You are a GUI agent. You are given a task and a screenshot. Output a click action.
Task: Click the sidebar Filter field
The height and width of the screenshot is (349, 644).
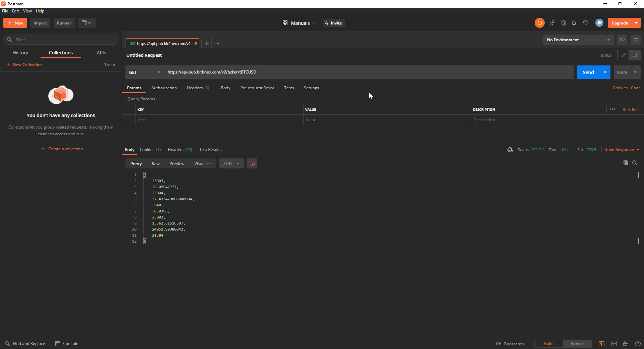(61, 40)
